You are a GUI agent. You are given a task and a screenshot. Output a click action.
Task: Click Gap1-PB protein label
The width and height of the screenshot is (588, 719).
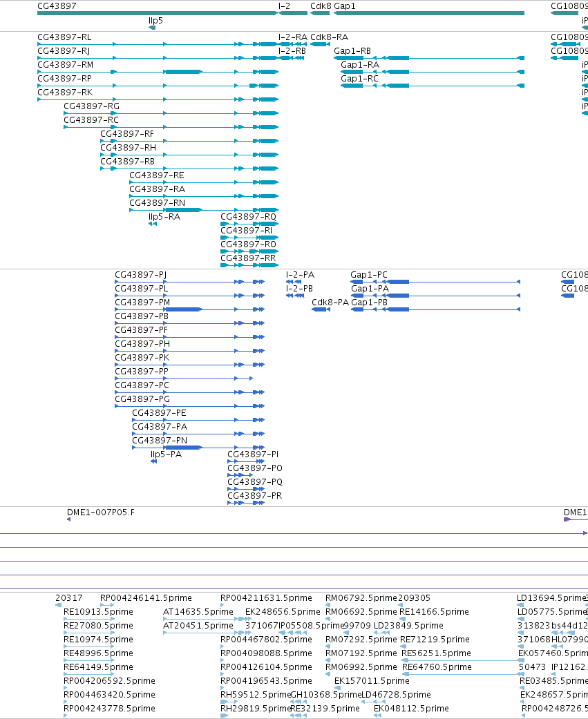tap(369, 303)
